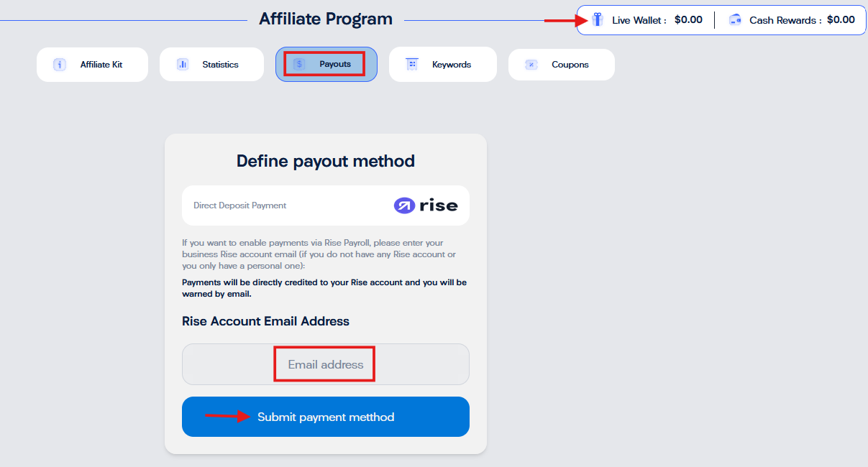868x467 pixels.
Task: Click the Submit payment method button
Action: point(326,417)
